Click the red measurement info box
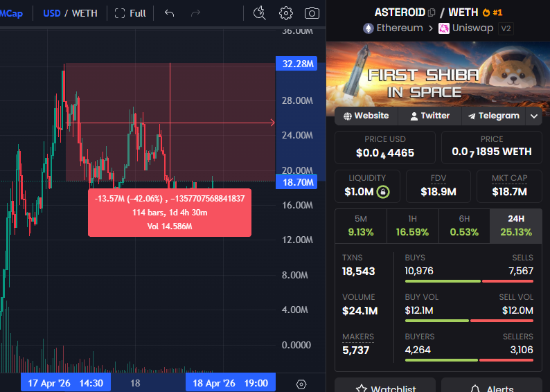This screenshot has width=550, height=392. [x=170, y=213]
